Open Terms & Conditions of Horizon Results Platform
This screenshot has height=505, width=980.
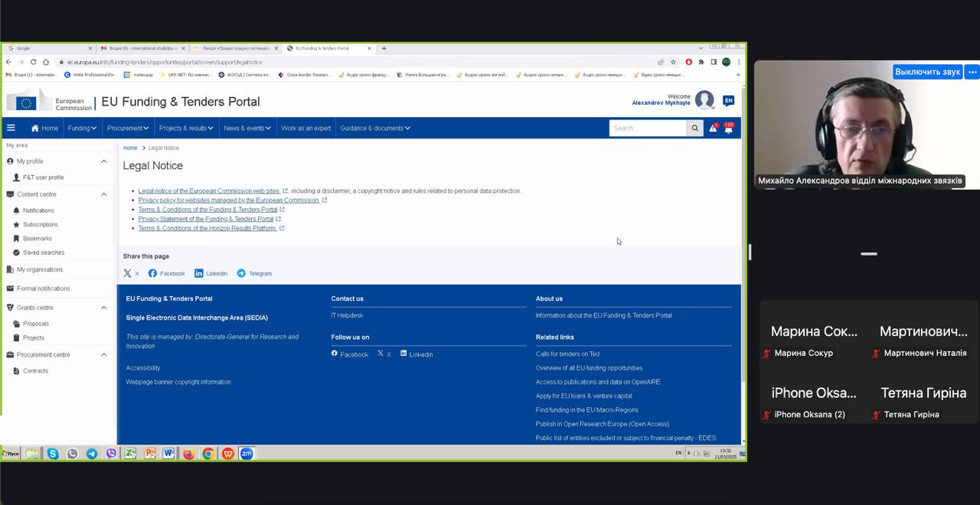point(211,228)
